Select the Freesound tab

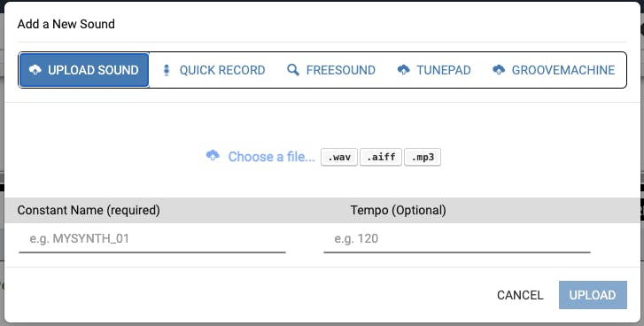[330, 70]
